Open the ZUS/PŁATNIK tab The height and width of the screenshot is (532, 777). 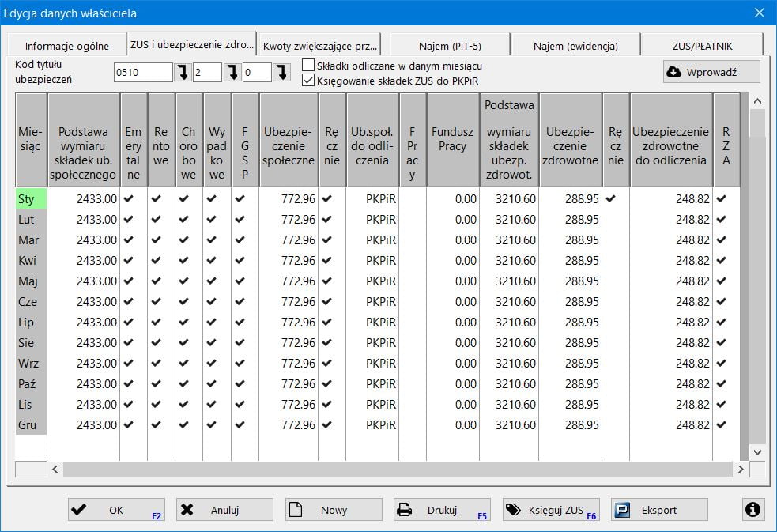[x=702, y=46]
